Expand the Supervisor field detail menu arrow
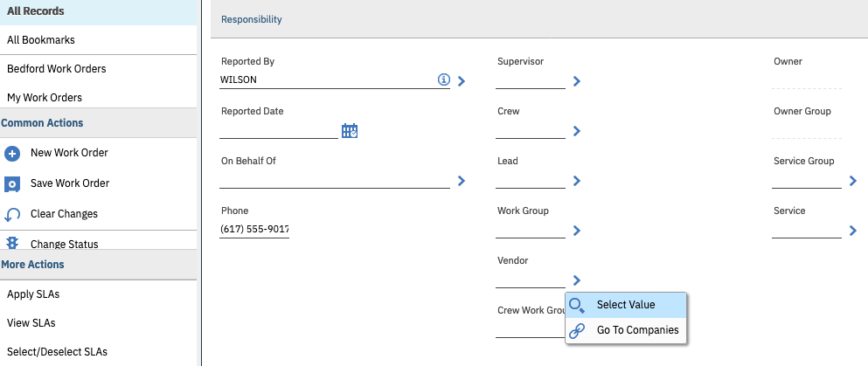This screenshot has width=868, height=366. 577,81
